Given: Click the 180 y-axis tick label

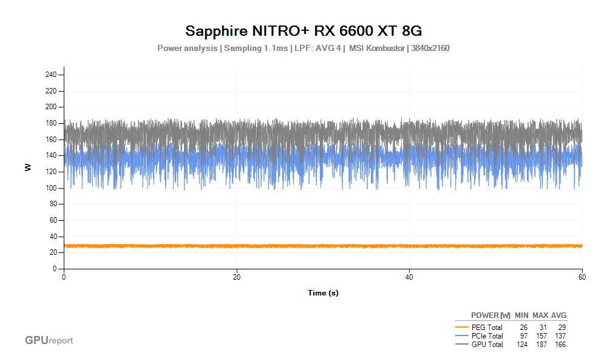Looking at the screenshot, I should tap(51, 123).
